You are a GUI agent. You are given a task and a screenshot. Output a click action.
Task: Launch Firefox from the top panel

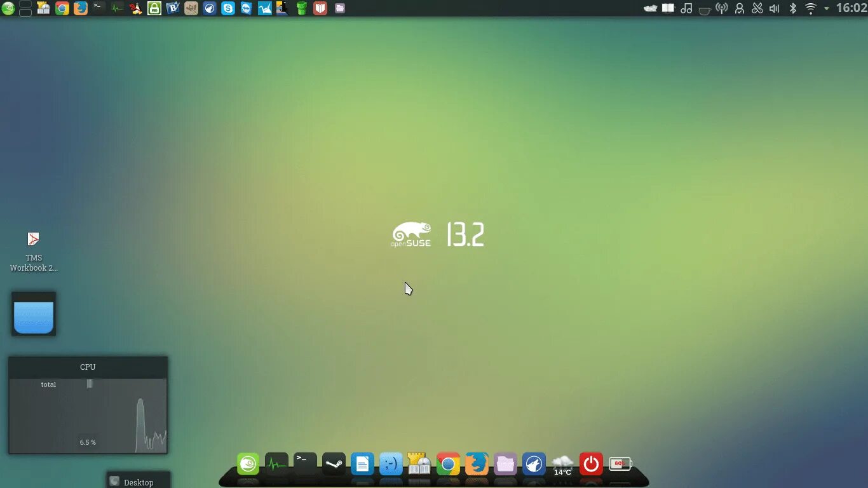click(x=81, y=8)
